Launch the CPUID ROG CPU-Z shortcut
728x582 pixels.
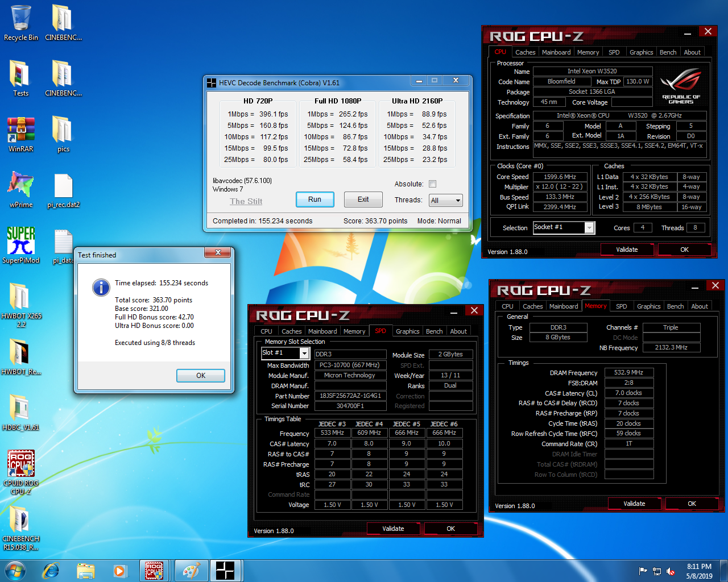[20, 472]
